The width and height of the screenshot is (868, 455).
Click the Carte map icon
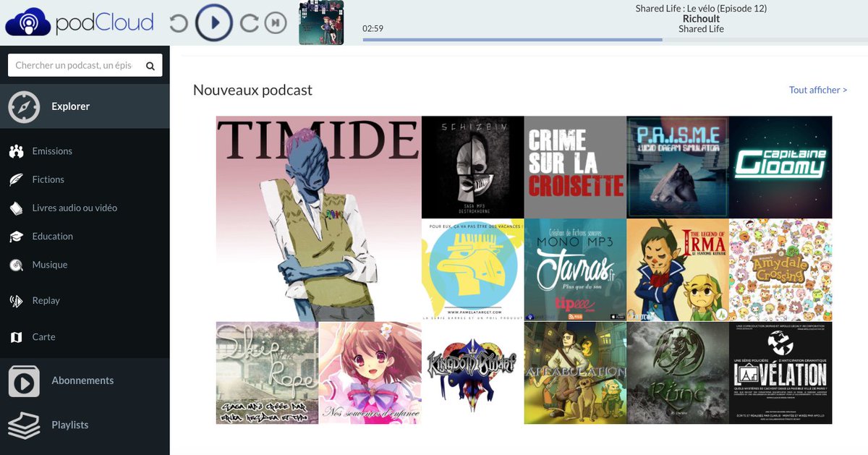(16, 337)
